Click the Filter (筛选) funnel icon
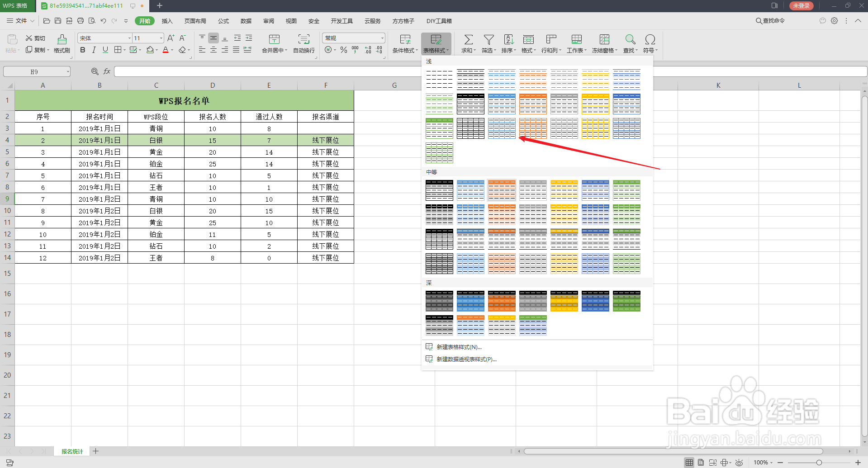This screenshot has width=868, height=468. [489, 40]
